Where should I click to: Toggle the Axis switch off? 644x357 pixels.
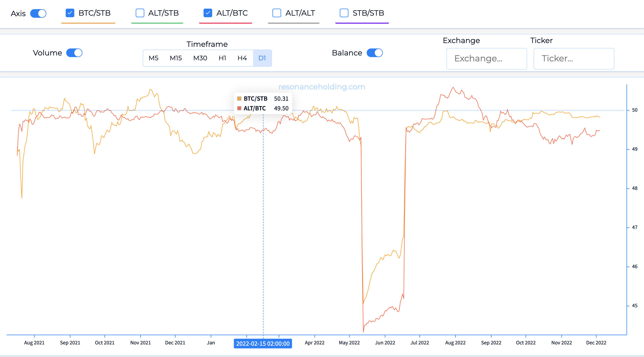coord(38,13)
